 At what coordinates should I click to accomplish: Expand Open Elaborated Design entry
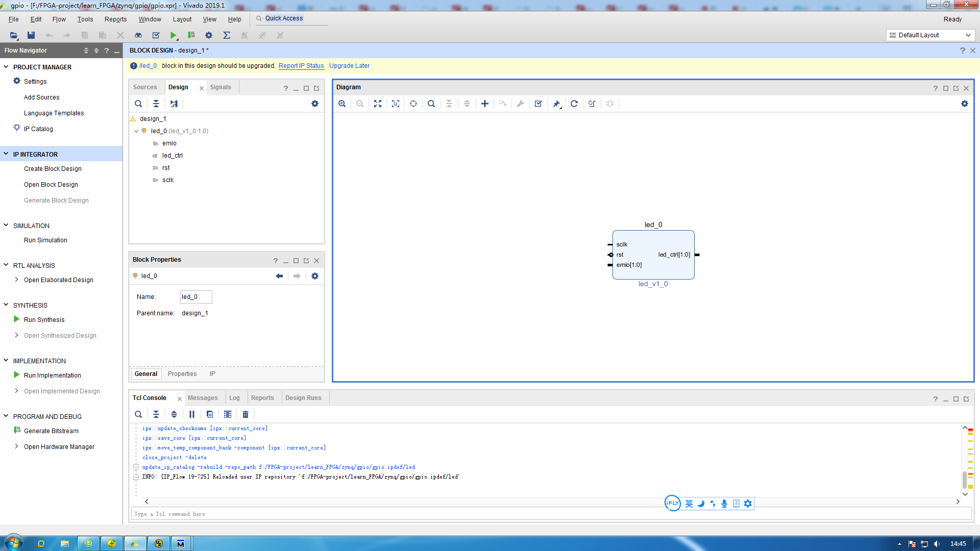pos(16,280)
